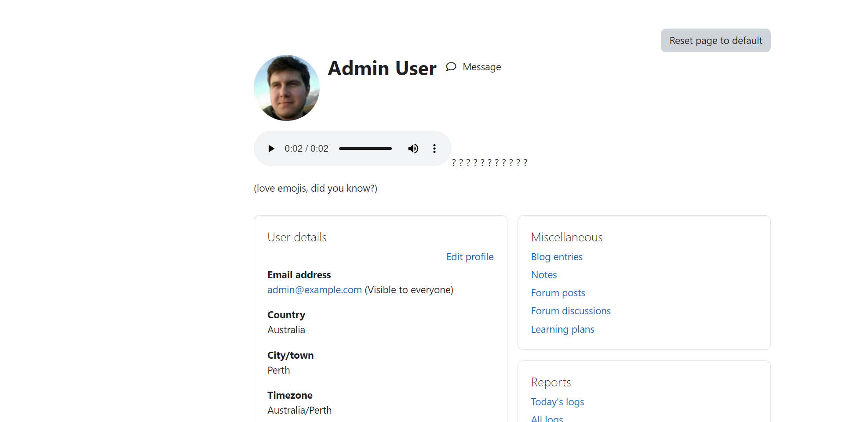Screen dimensions: 868x422
Task: Click the User details heading
Action: [297, 237]
